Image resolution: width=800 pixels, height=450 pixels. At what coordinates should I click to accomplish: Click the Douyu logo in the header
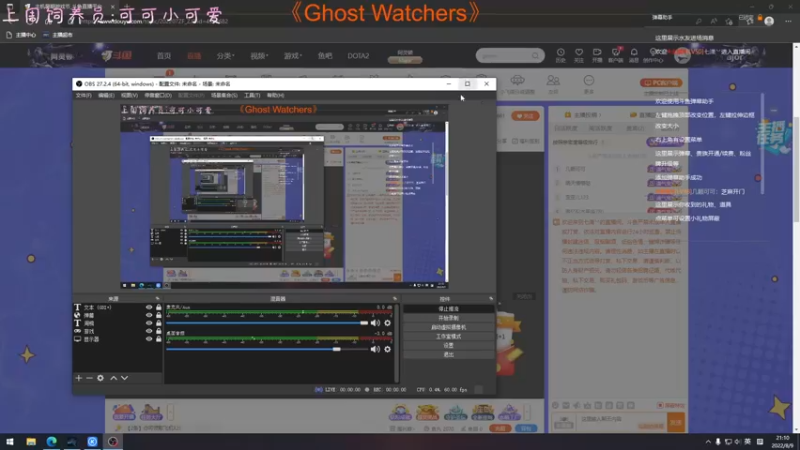tap(117, 55)
